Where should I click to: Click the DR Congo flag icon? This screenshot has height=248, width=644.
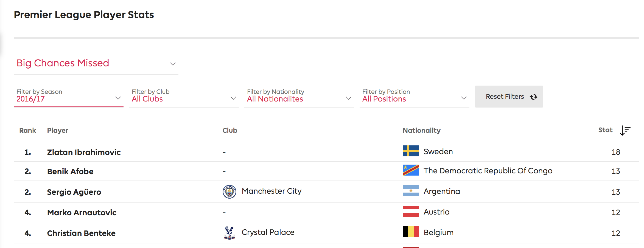(x=411, y=170)
